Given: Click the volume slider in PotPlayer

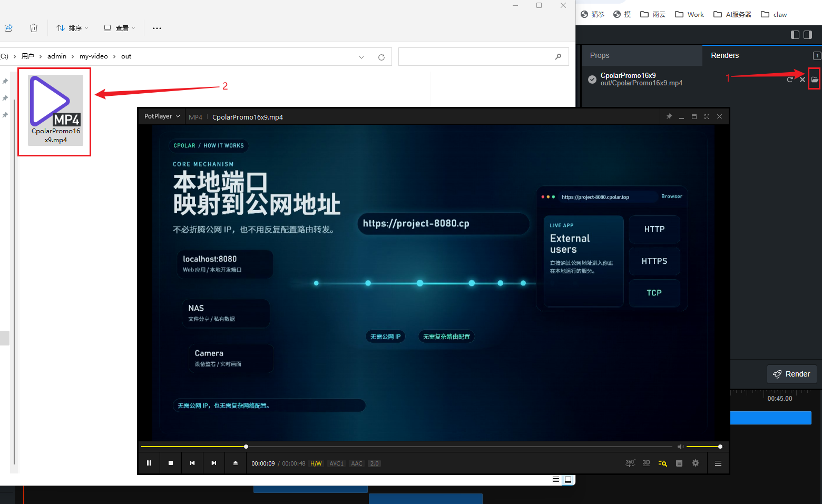Looking at the screenshot, I should click(x=703, y=447).
